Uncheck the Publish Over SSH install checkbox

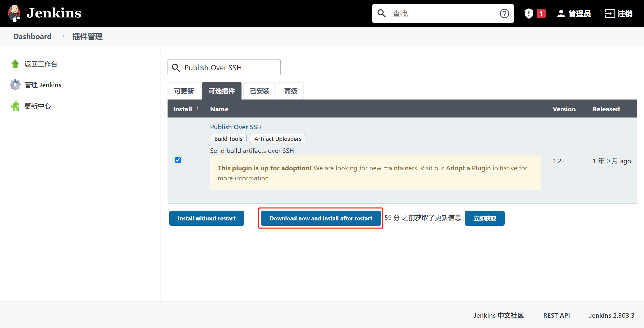178,160
